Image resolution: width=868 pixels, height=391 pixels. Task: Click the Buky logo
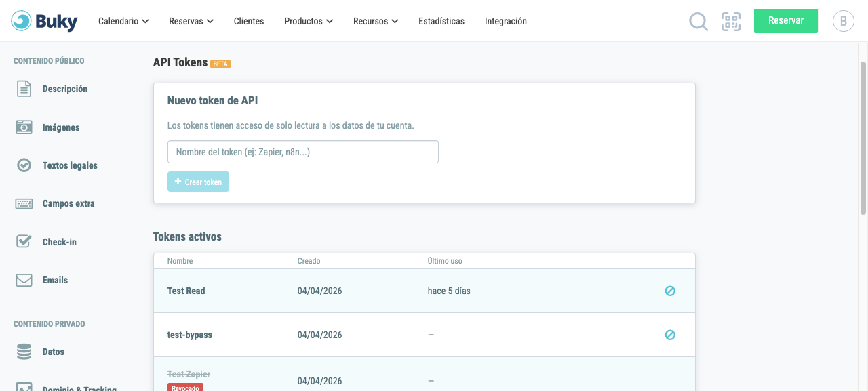(44, 21)
